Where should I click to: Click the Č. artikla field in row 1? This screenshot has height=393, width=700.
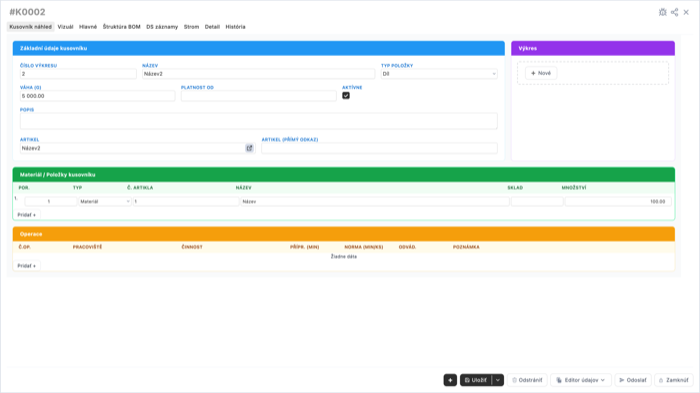tap(186, 202)
